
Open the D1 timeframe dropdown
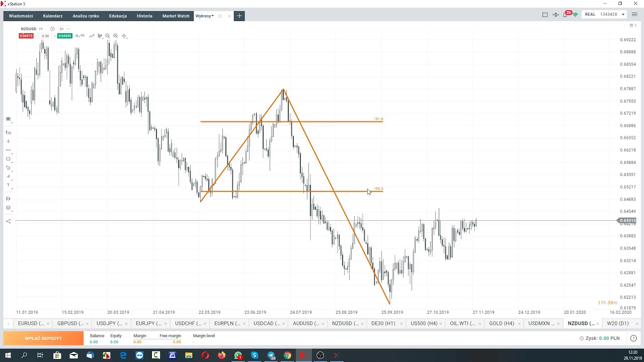pos(64,29)
